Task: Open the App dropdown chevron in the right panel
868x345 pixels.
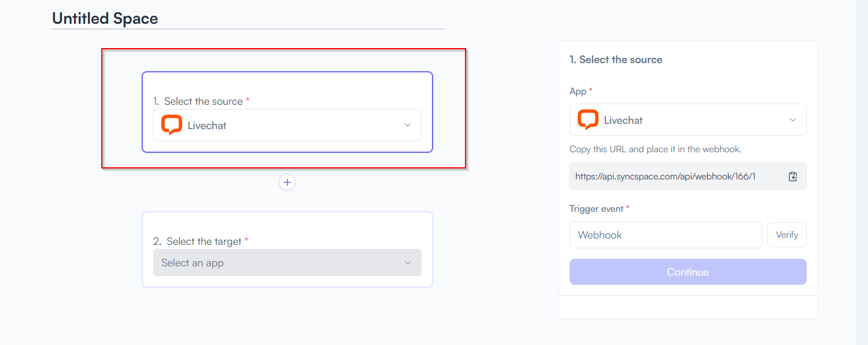Action: 793,120
